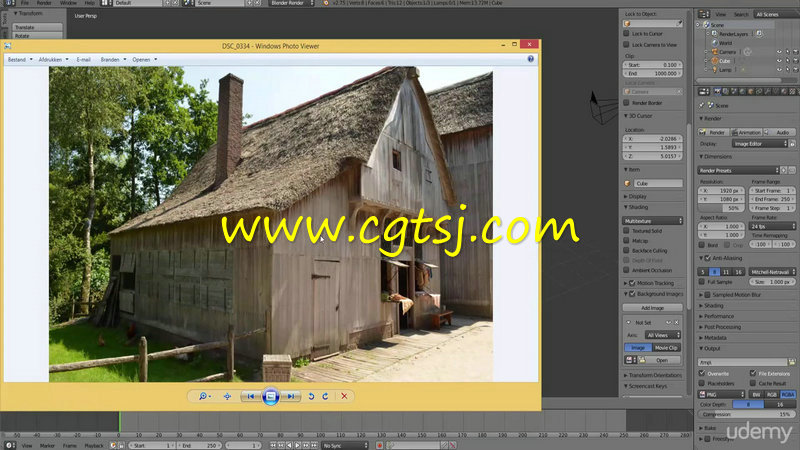Click the Render button

tap(713, 132)
